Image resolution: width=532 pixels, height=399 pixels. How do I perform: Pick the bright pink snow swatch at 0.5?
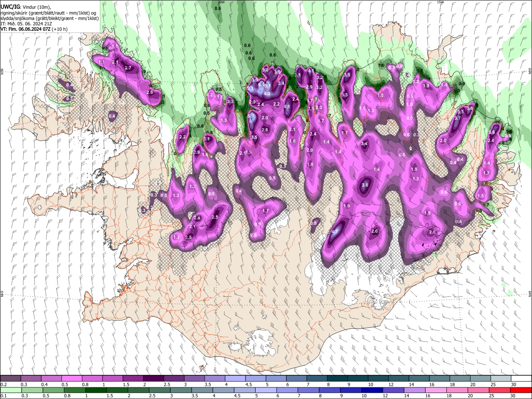(x=71, y=379)
